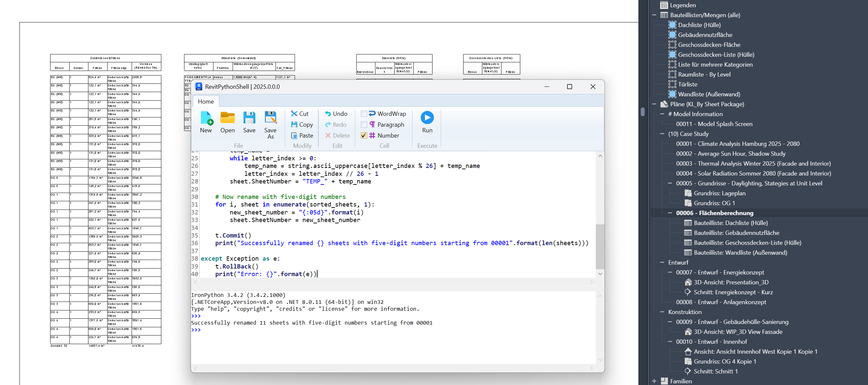This screenshot has height=385, width=868.
Task: Collapse Bauteillisten/Mengen (alle) node
Action: point(654,15)
